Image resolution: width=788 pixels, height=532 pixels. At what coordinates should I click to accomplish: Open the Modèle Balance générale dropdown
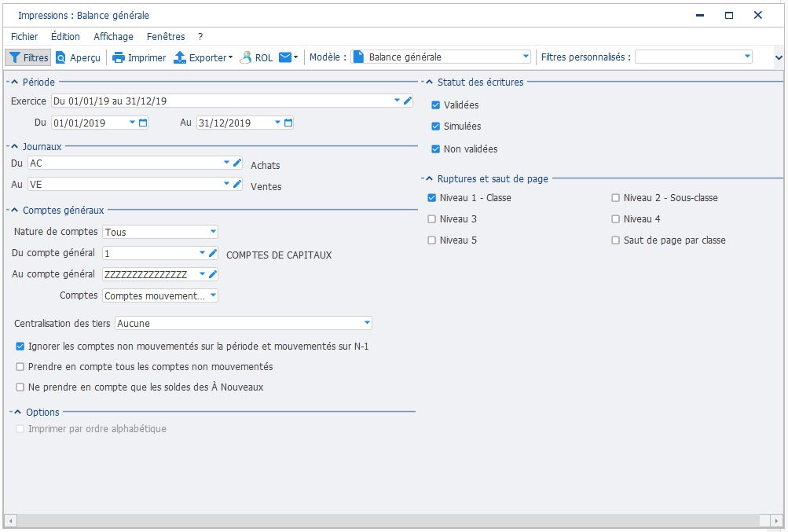(x=526, y=57)
